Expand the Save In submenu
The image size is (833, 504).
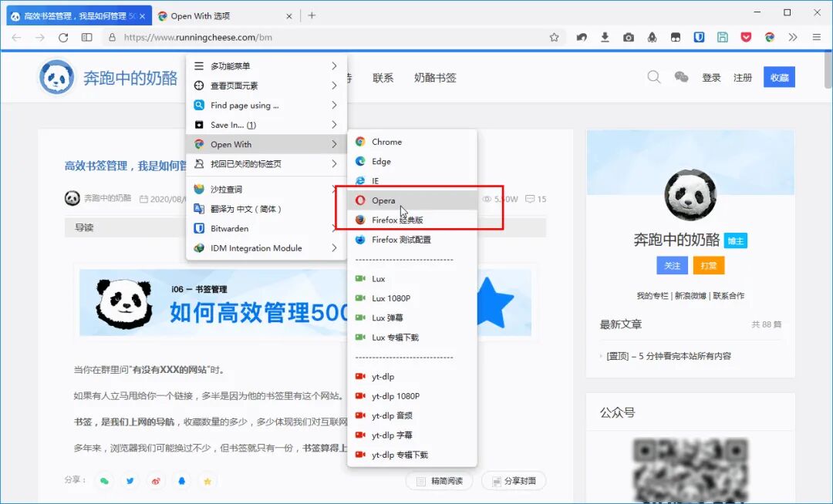(266, 125)
